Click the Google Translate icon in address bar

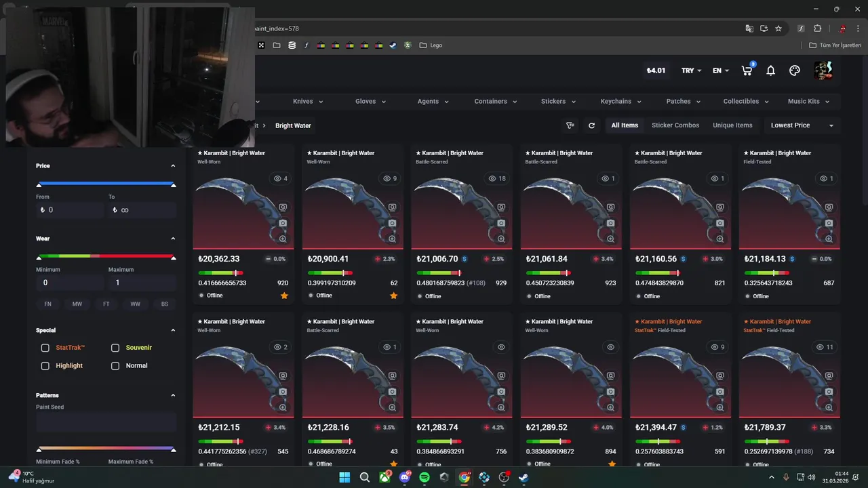(x=749, y=28)
